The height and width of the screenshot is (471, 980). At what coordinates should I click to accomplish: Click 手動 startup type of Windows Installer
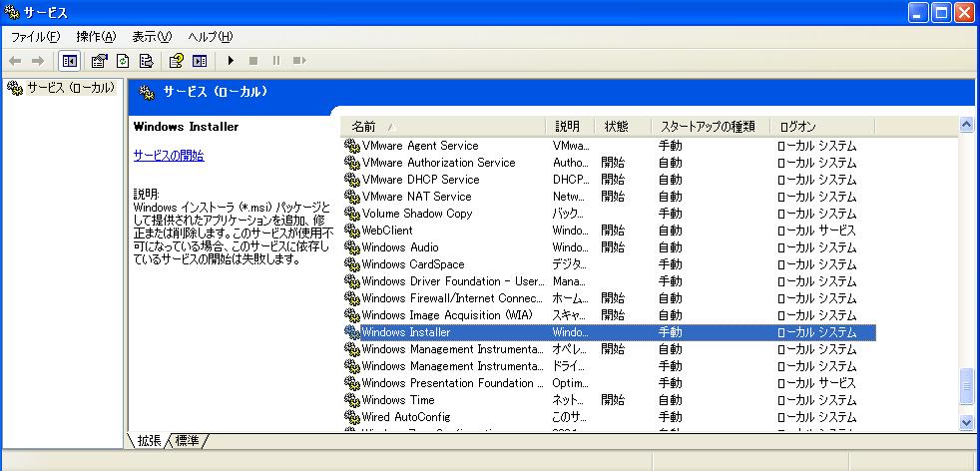[670, 332]
